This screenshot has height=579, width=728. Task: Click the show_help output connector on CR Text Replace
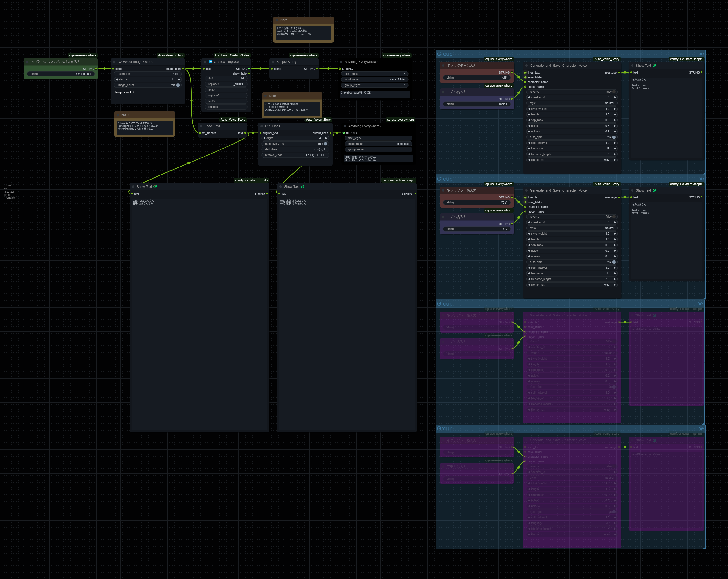(249, 73)
